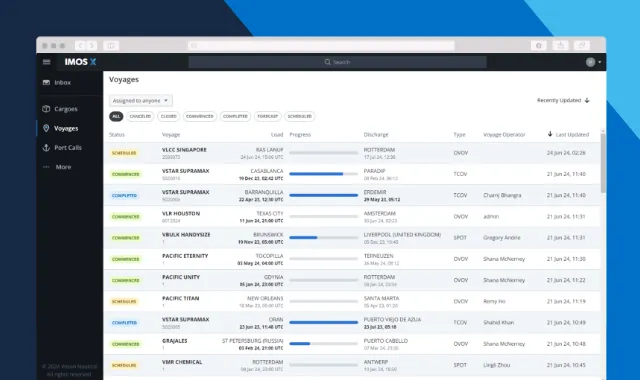
Task: Select the FORECAST filter chip
Action: click(268, 116)
